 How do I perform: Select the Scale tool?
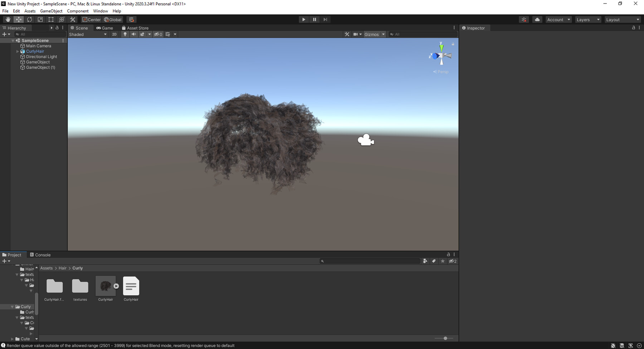(40, 20)
